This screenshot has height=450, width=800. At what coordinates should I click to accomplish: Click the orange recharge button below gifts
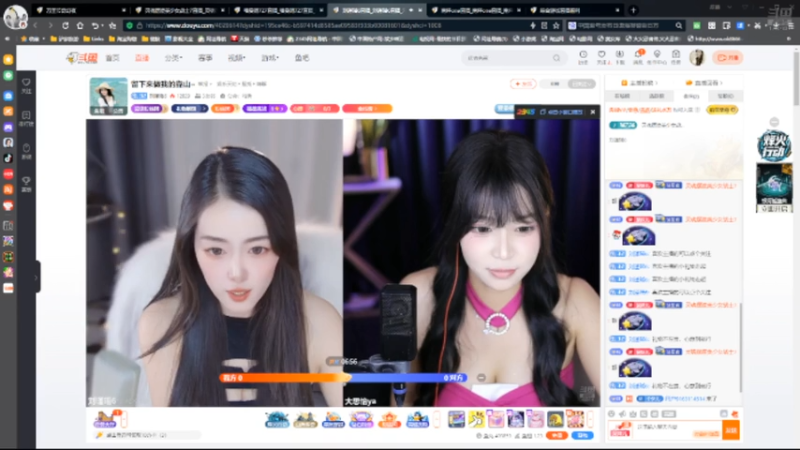557,436
